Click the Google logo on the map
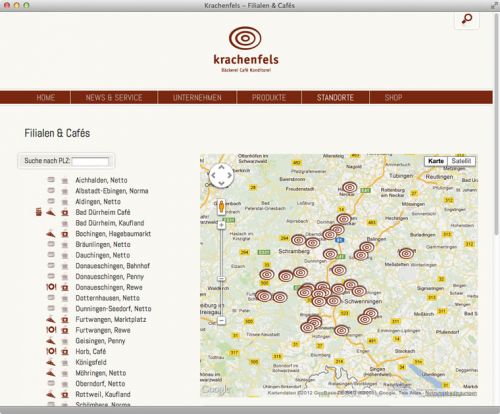 [x=215, y=389]
